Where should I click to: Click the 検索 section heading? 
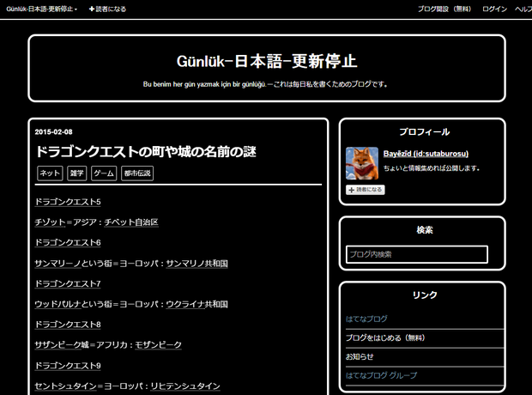425,230
